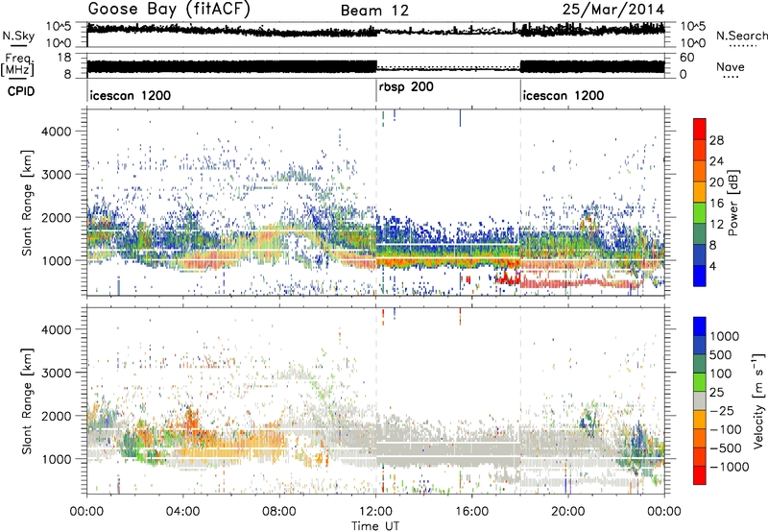Click the '-25' tick on Velocity colorbar
768x532 pixels.
coord(721,411)
